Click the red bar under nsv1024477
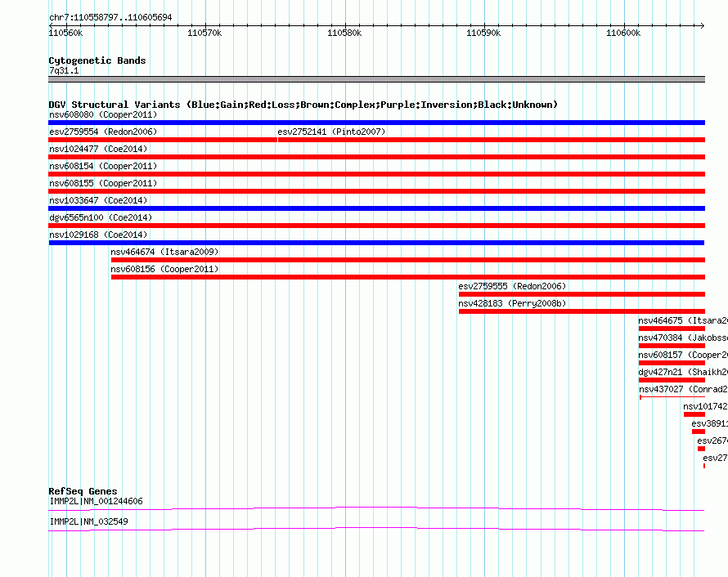Viewport: 728px width, 577px height. tap(376, 157)
